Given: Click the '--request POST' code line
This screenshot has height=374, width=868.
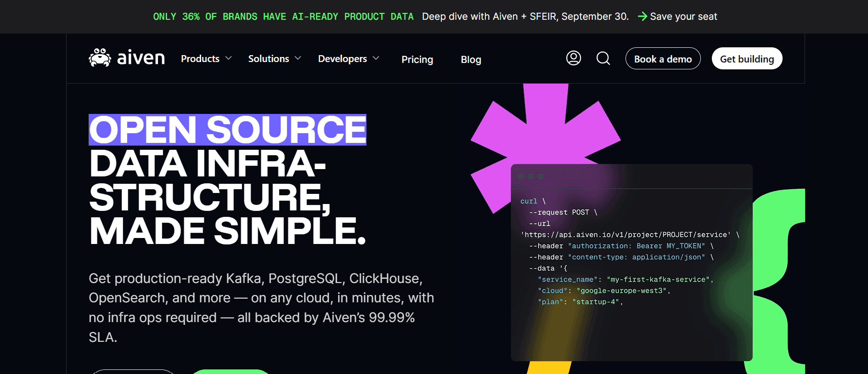Looking at the screenshot, I should click(563, 212).
